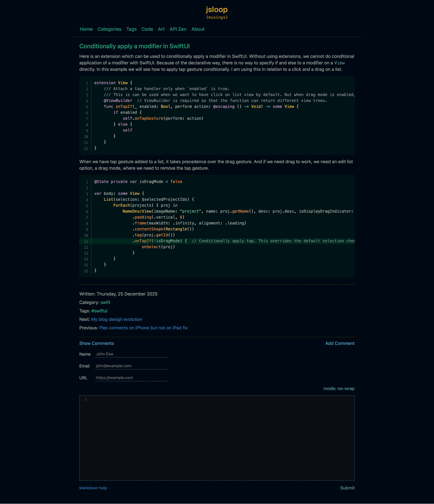Navigate to the Code section
434x504 pixels.
[x=147, y=29]
